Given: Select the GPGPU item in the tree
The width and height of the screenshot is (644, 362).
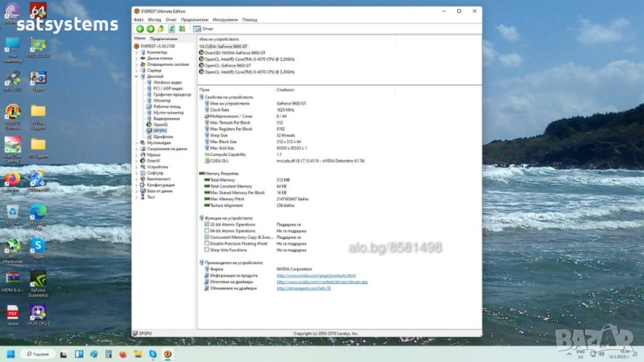Looking at the screenshot, I should click(x=159, y=131).
